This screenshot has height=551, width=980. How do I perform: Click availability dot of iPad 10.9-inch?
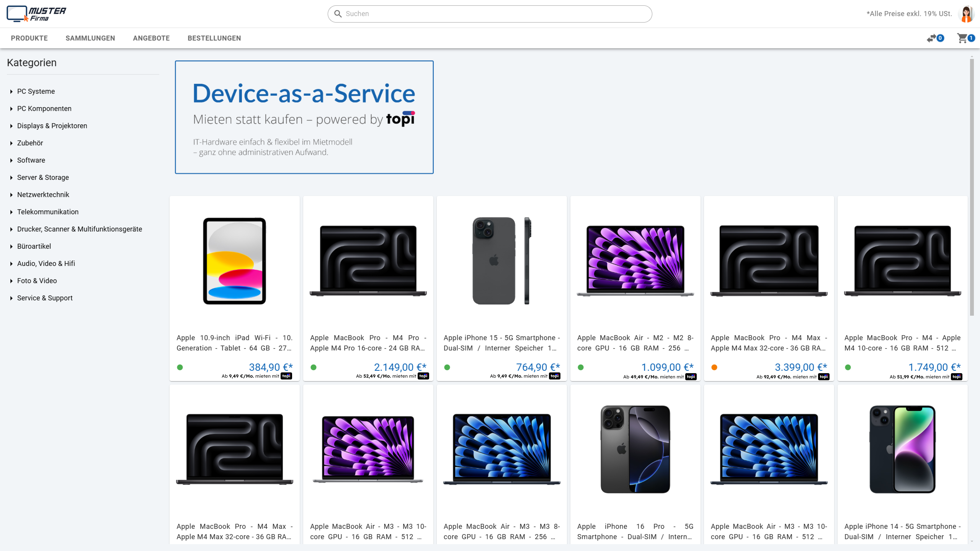point(180,367)
